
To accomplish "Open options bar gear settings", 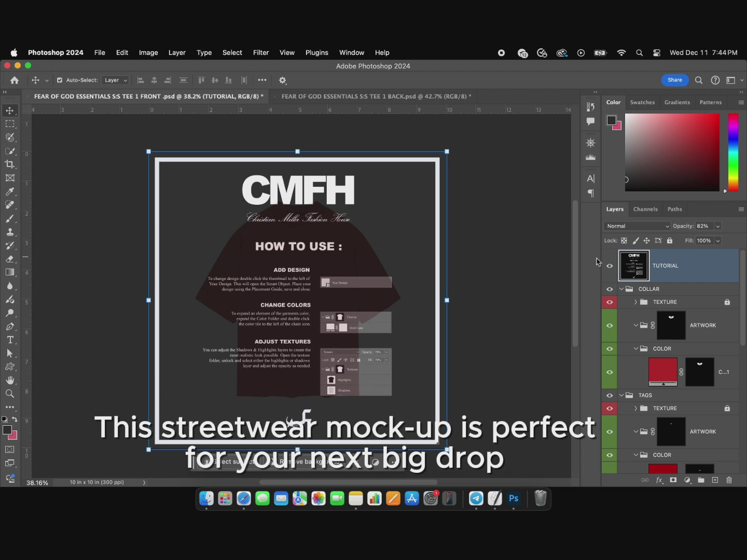I will point(283,80).
